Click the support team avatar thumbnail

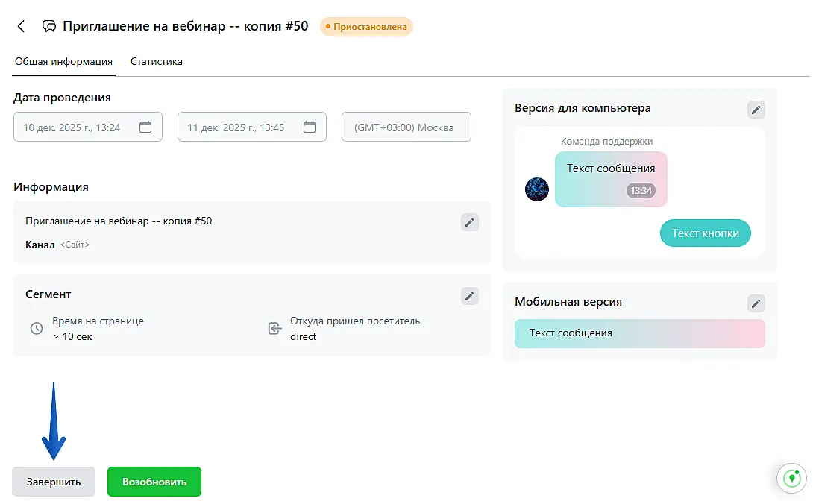pyautogui.click(x=537, y=189)
